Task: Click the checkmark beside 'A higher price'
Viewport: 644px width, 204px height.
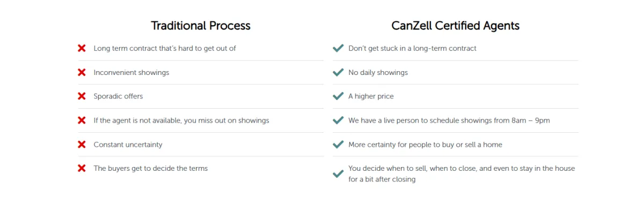Action: (x=338, y=96)
